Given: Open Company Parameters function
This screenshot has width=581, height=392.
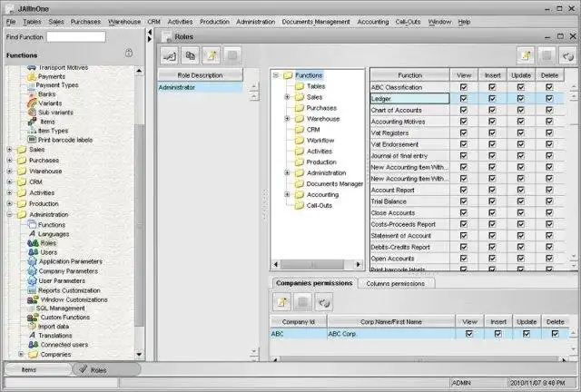Looking at the screenshot, I should coord(68,271).
